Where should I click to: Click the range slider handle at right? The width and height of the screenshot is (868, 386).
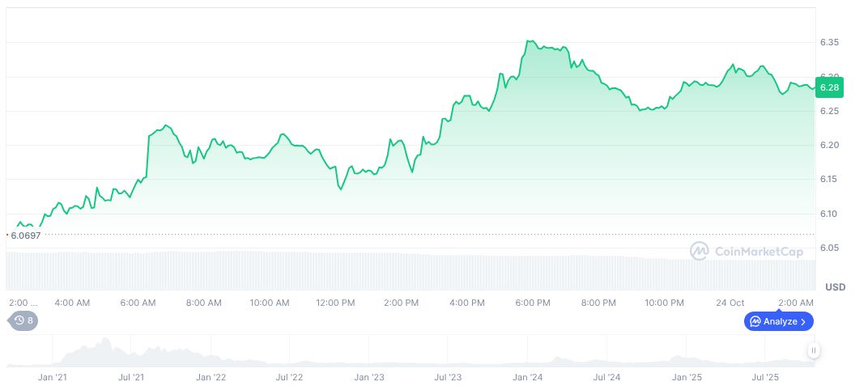(813, 350)
